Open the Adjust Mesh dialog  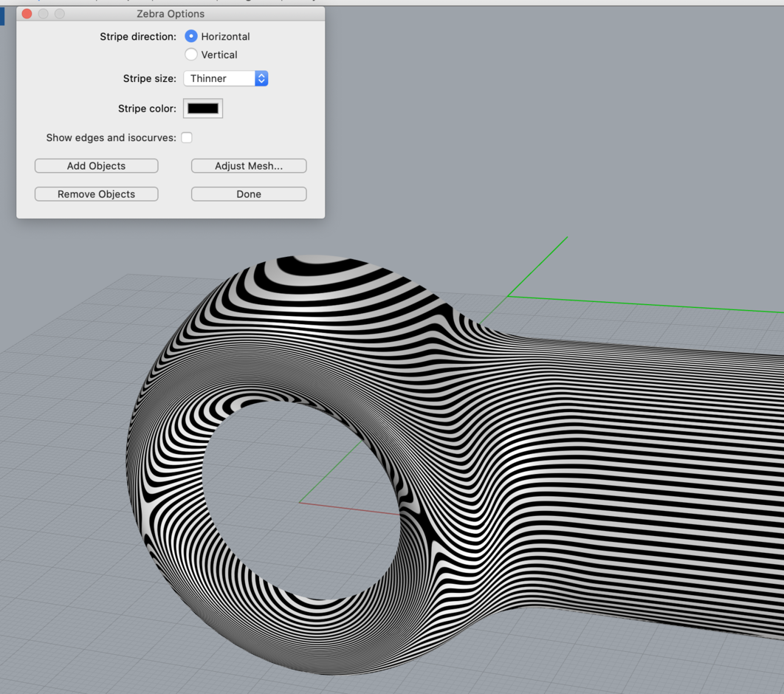[x=248, y=165]
